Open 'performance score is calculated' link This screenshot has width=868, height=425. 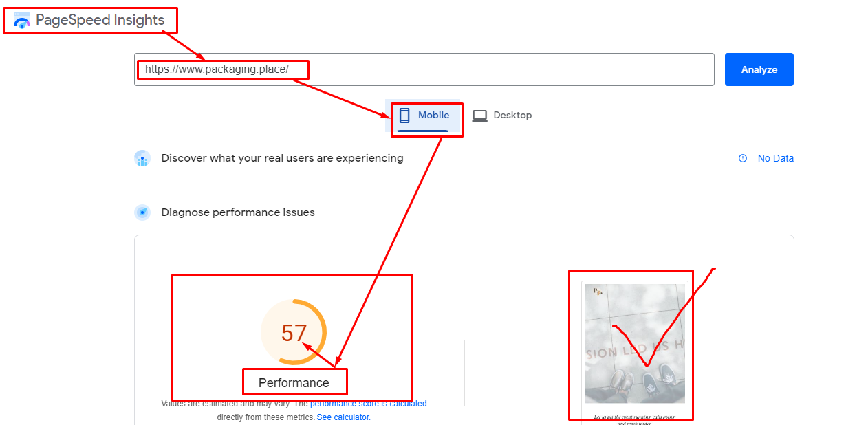[x=369, y=404]
